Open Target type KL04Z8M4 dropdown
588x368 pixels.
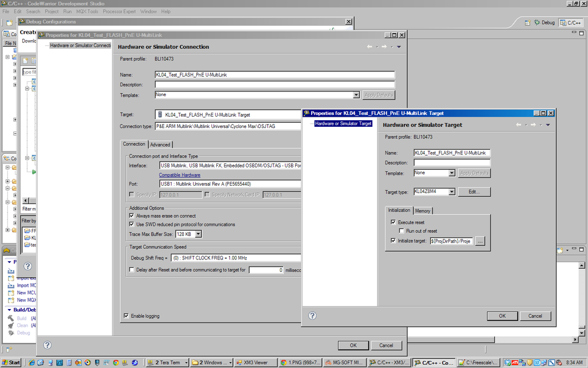(x=452, y=192)
